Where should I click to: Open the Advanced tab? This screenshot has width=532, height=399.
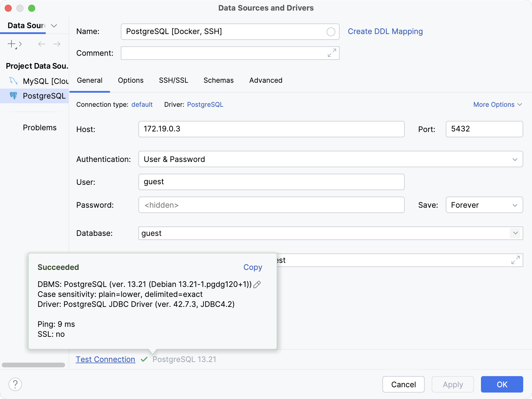coord(265,80)
